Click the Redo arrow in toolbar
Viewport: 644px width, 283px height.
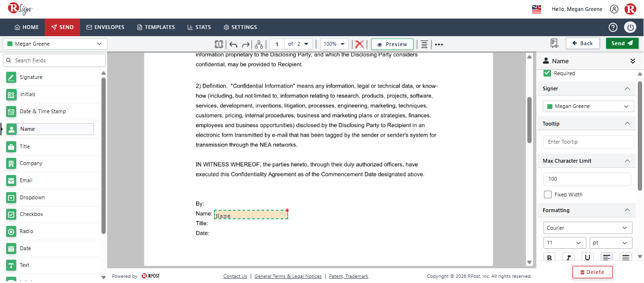[246, 44]
